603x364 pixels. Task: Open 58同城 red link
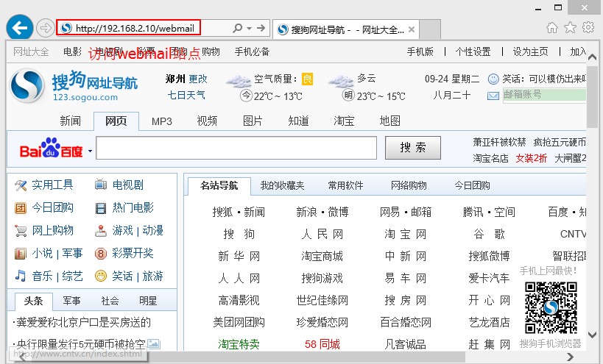click(x=322, y=344)
